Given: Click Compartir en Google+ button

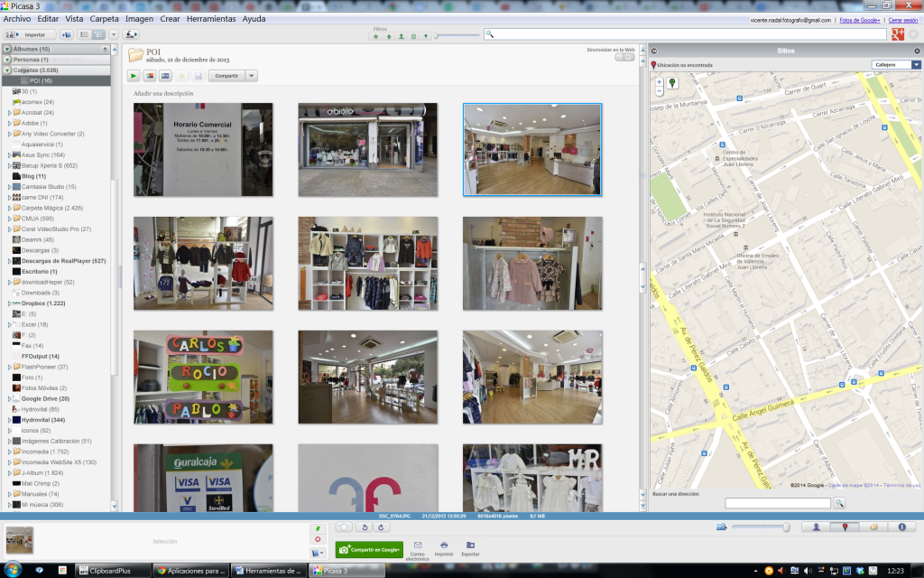Looking at the screenshot, I should (369, 550).
